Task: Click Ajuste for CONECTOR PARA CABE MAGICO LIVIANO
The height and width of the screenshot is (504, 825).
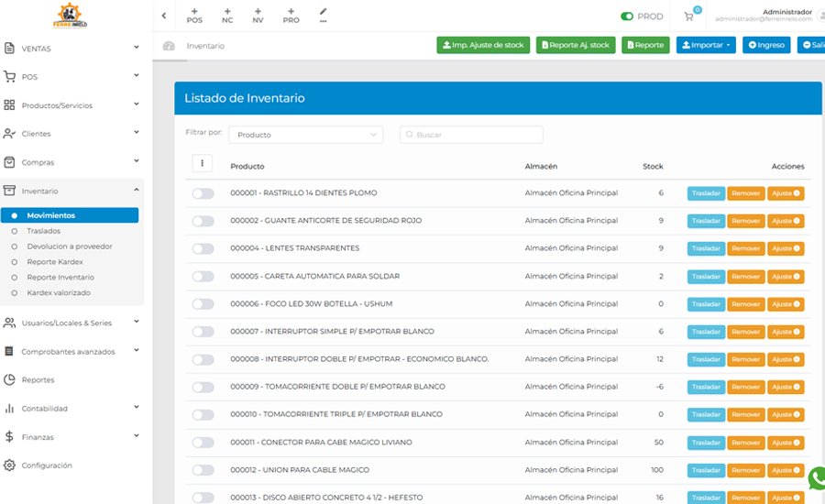Action: pyautogui.click(x=786, y=443)
